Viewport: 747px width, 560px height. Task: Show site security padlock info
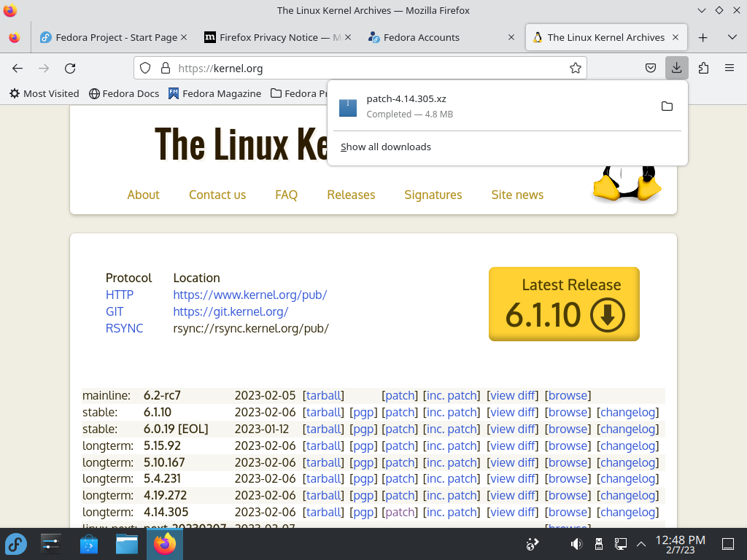[x=166, y=69]
